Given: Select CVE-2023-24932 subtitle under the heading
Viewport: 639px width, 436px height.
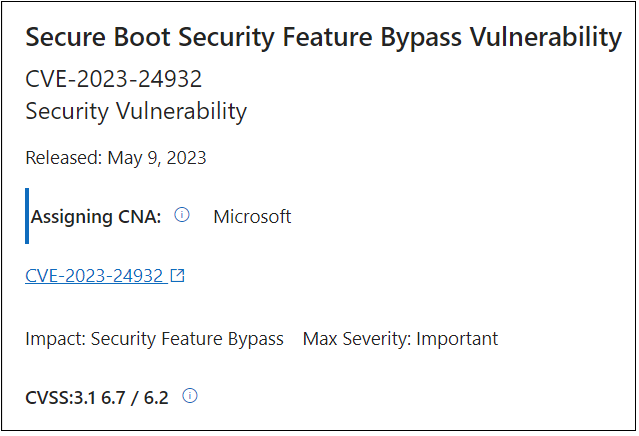Looking at the screenshot, I should [x=112, y=80].
